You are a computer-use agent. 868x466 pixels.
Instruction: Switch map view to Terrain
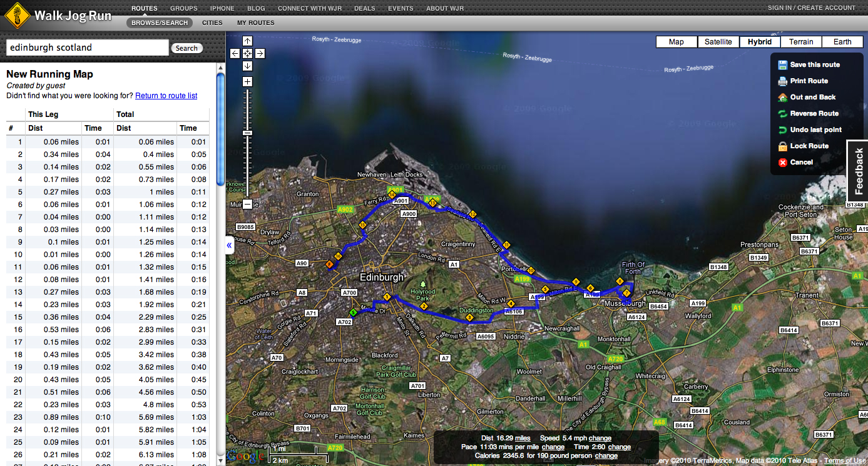[801, 42]
